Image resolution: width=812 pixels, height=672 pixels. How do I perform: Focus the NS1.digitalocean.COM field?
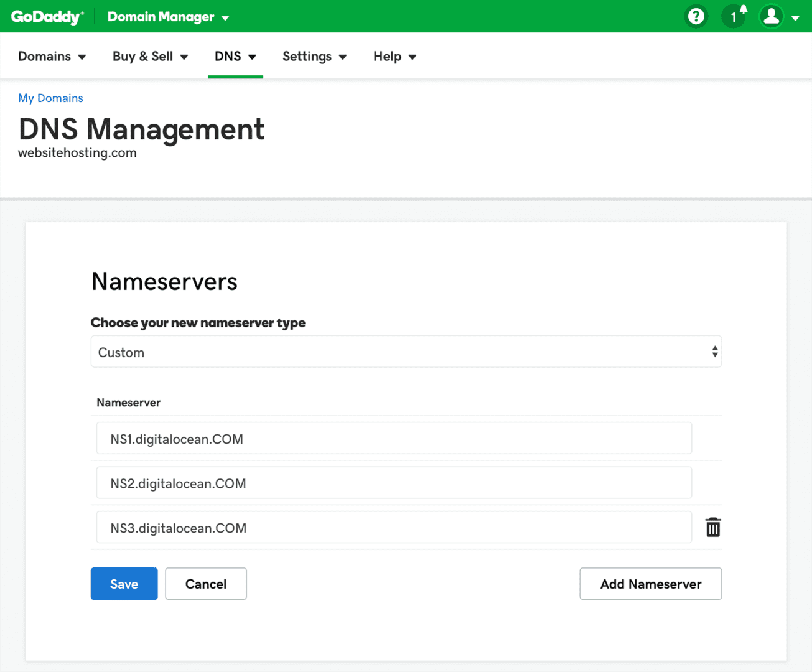point(394,439)
